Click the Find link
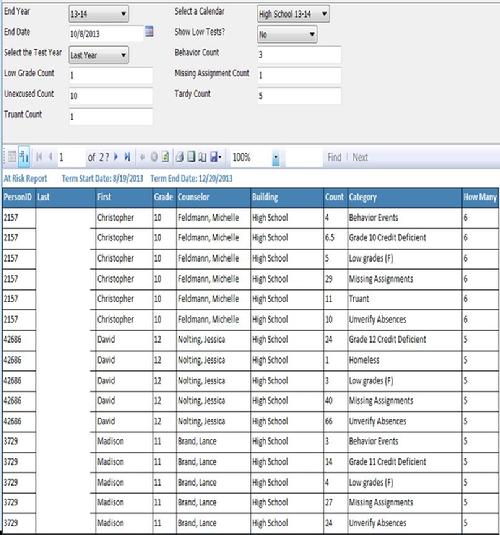 tap(334, 157)
